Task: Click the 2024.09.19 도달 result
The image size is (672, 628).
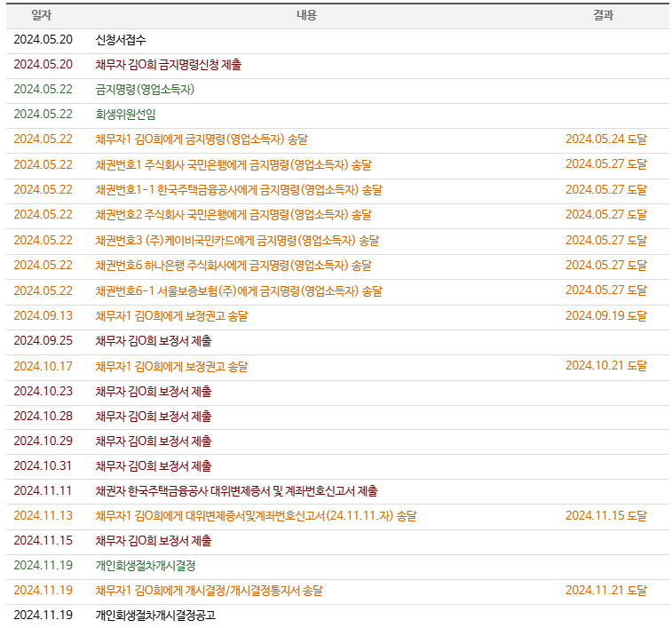Action: point(606,315)
